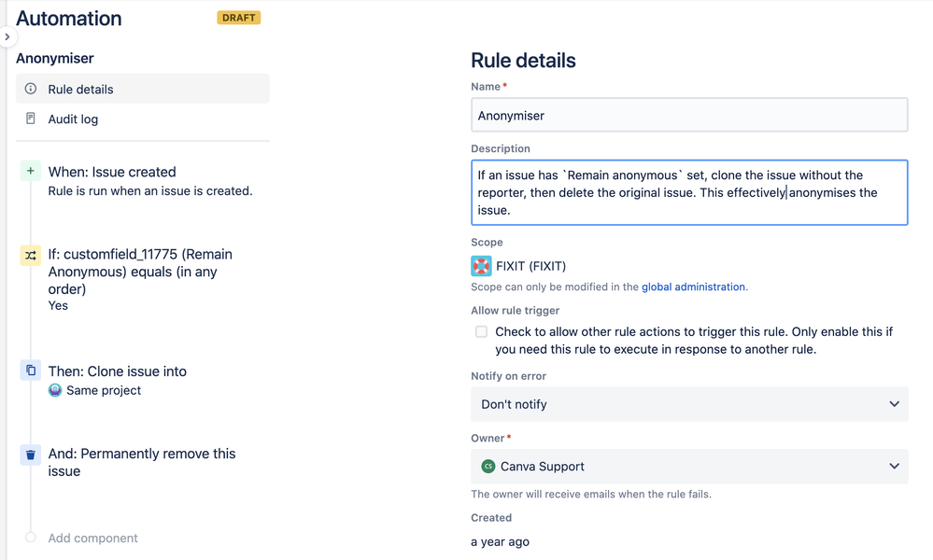This screenshot has width=933, height=560.
Task: Select the When: Issue created trigger step
Action: [112, 172]
